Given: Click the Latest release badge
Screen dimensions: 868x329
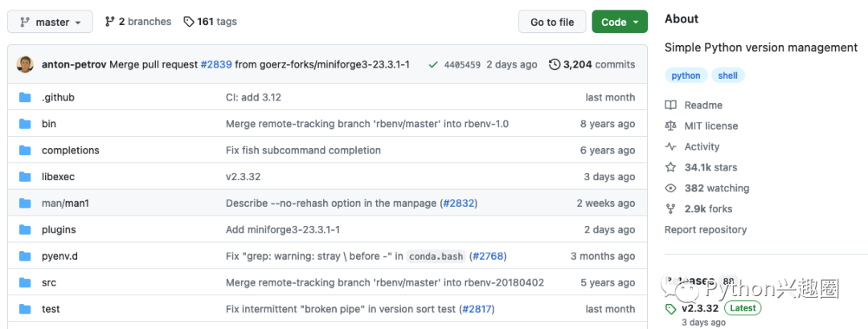Looking at the screenshot, I should (x=742, y=309).
